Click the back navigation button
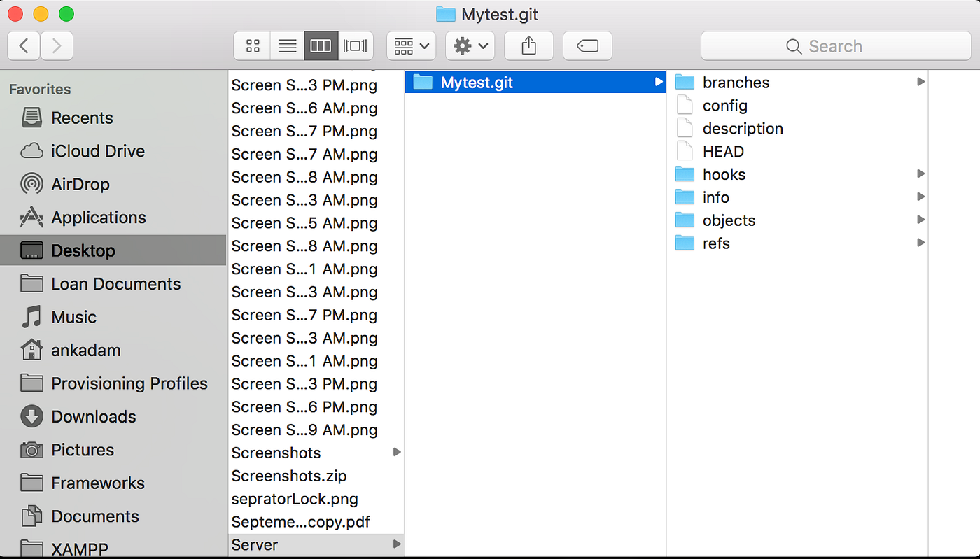The height and width of the screenshot is (559, 980). [x=23, y=45]
